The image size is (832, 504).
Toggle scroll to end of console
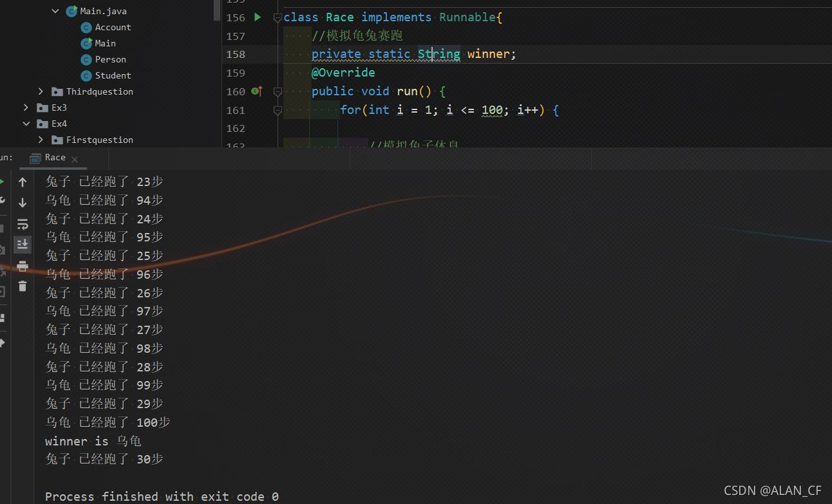pyautogui.click(x=23, y=244)
